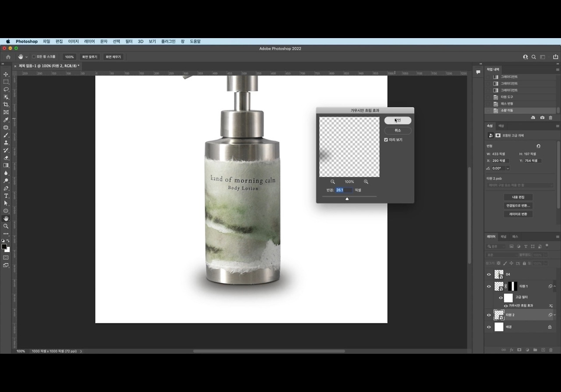The image size is (561, 392).
Task: Select the Spot Healing Brush tool
Action: (6, 128)
